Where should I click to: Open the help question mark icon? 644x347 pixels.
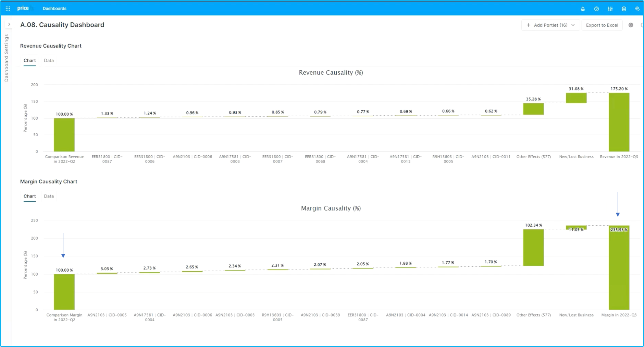[596, 9]
